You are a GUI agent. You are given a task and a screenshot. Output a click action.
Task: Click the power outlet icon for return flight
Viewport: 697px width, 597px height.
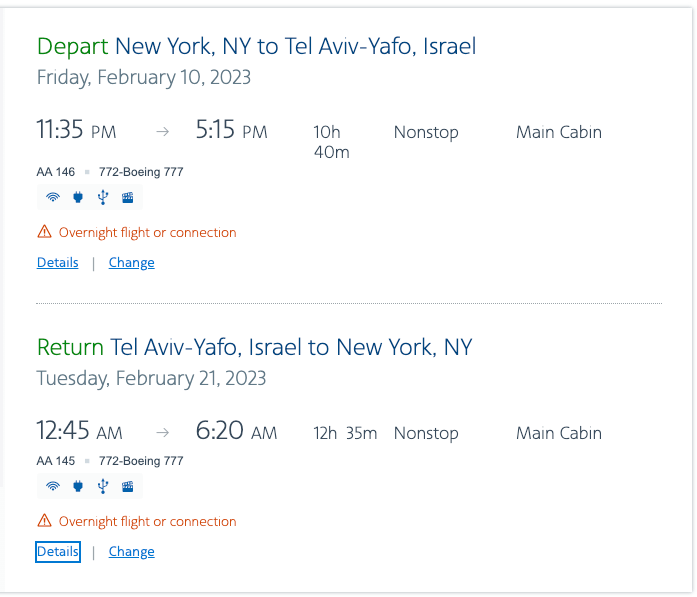tap(78, 487)
